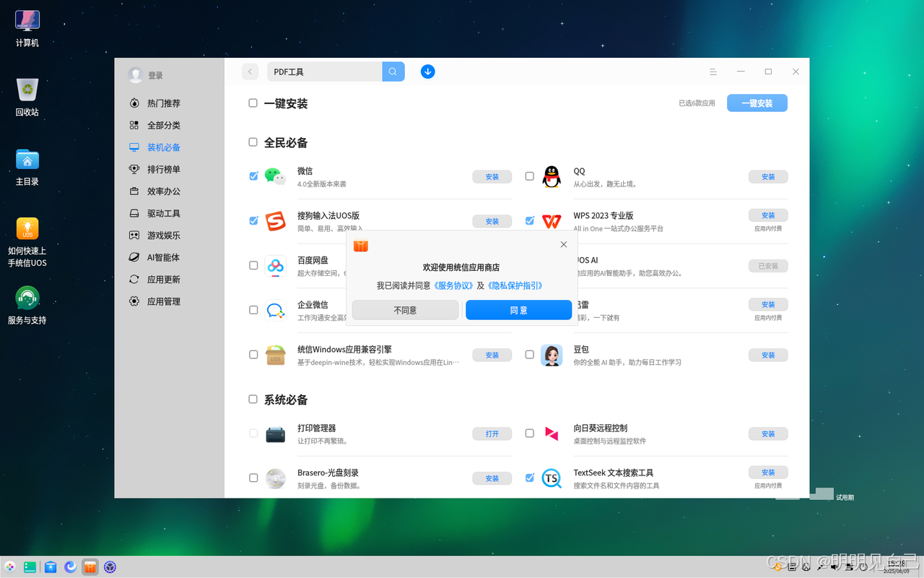Toggle the 全民必备 section checkbox
This screenshot has width=924, height=578.
[253, 142]
